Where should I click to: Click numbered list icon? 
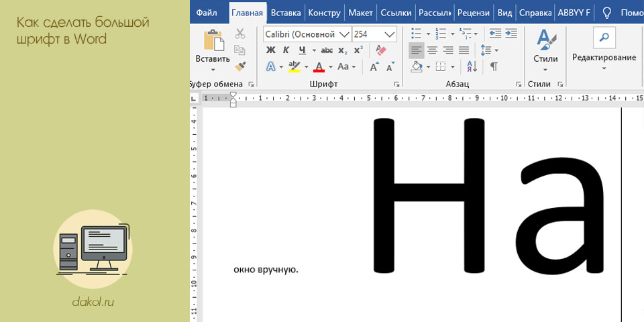[x=441, y=34]
